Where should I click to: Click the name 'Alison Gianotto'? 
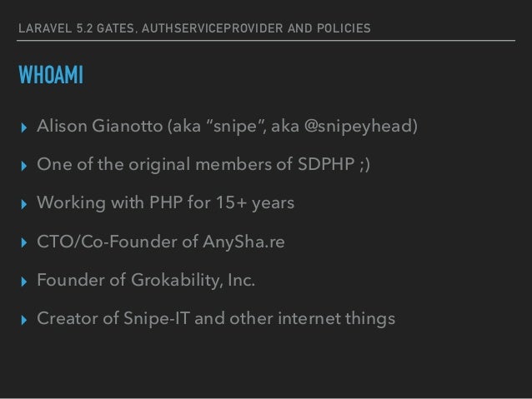pyautogui.click(x=100, y=126)
